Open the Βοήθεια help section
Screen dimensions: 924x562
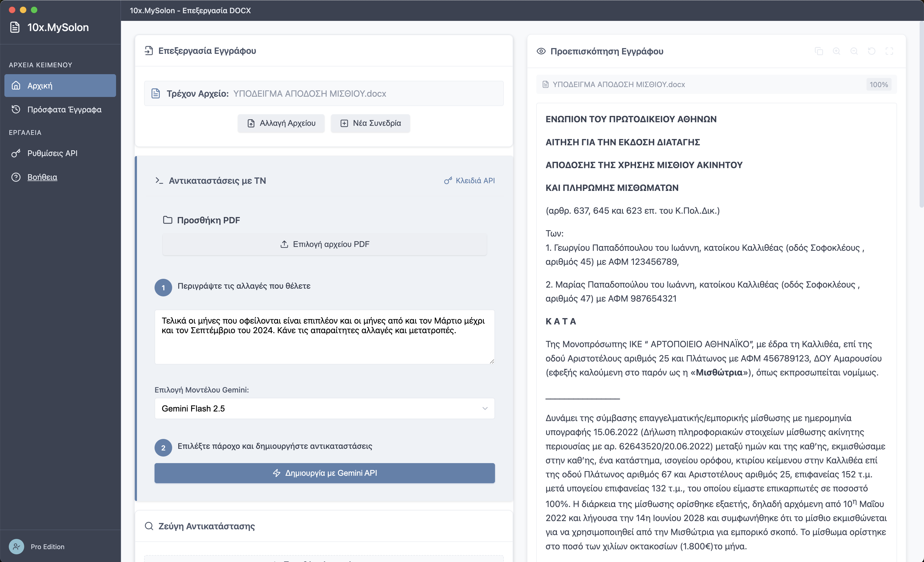coord(42,177)
